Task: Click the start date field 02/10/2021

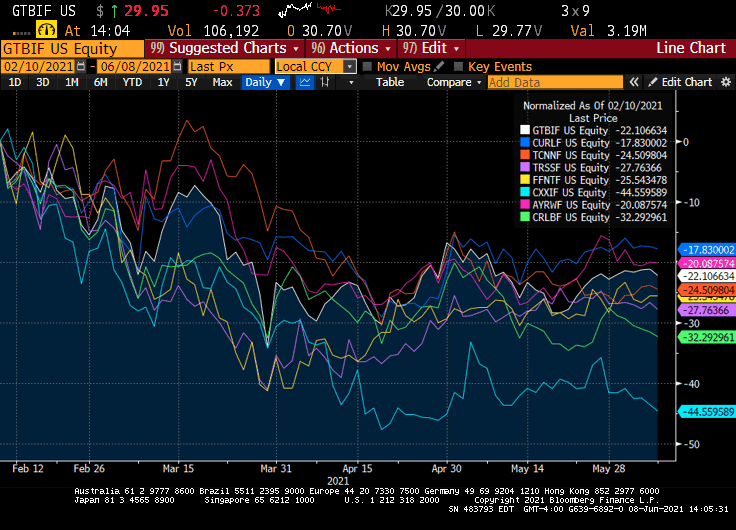Action: [38, 67]
